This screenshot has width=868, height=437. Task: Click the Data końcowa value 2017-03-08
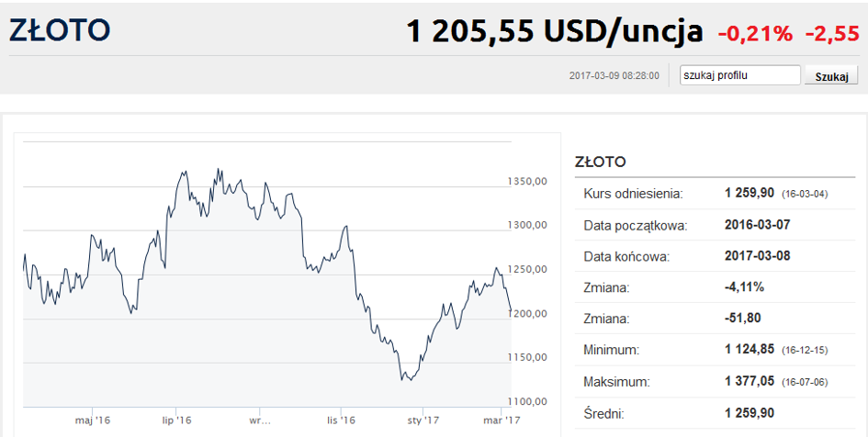(x=757, y=256)
